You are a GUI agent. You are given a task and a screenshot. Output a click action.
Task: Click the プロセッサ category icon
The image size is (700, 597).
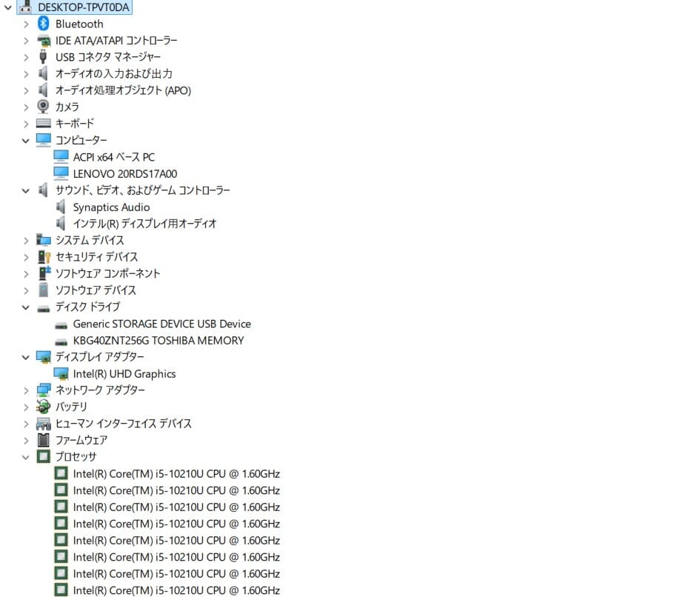coord(43,456)
